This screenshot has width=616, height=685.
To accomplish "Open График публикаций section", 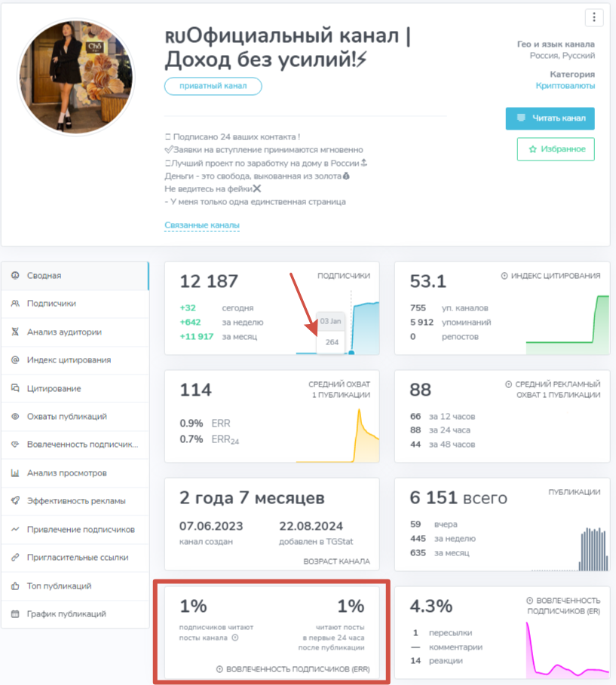I will coord(75,614).
